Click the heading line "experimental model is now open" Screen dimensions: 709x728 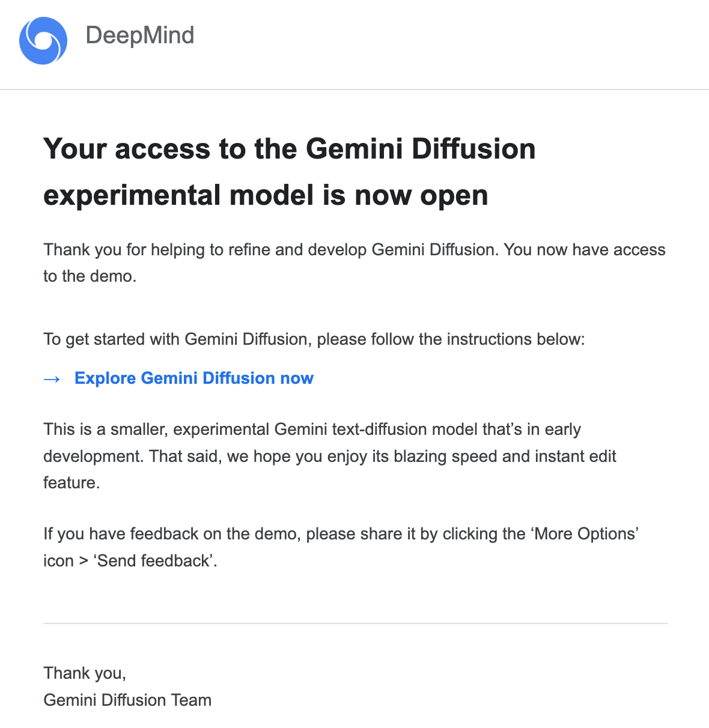click(x=266, y=195)
